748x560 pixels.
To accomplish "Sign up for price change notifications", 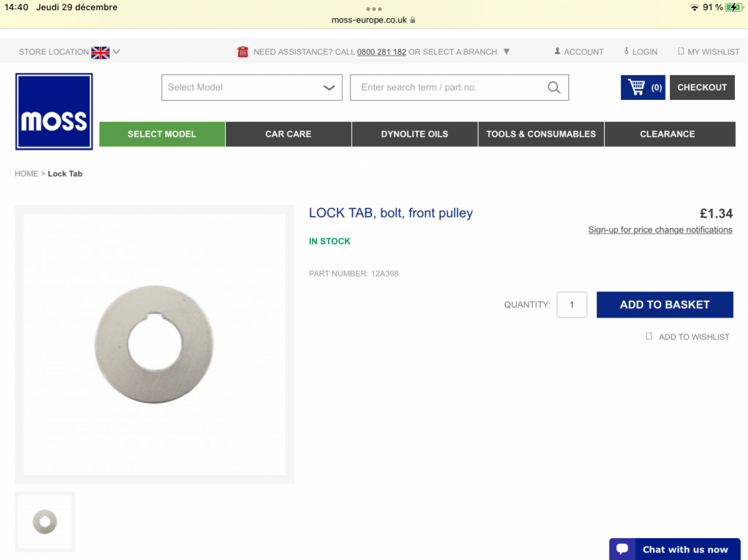I will tap(660, 230).
